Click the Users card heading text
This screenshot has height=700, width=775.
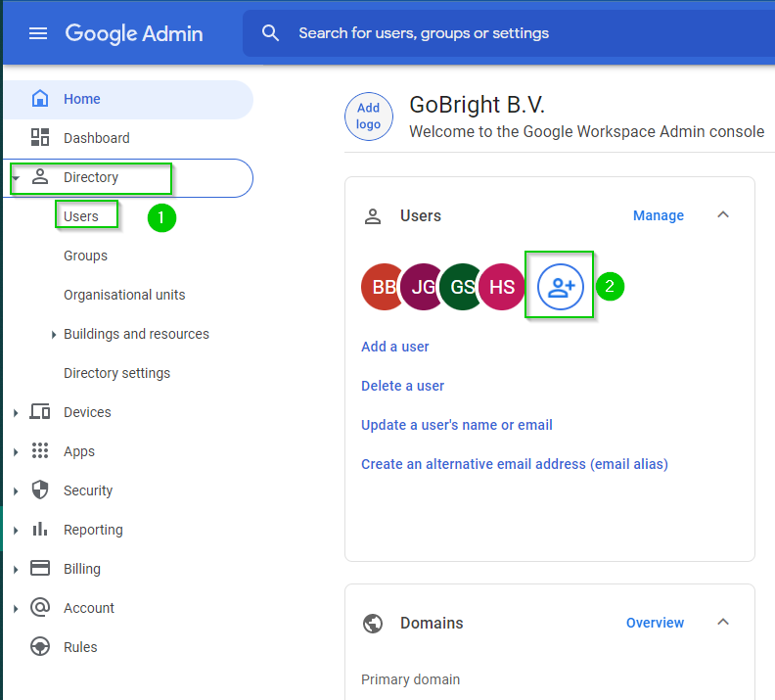421,215
